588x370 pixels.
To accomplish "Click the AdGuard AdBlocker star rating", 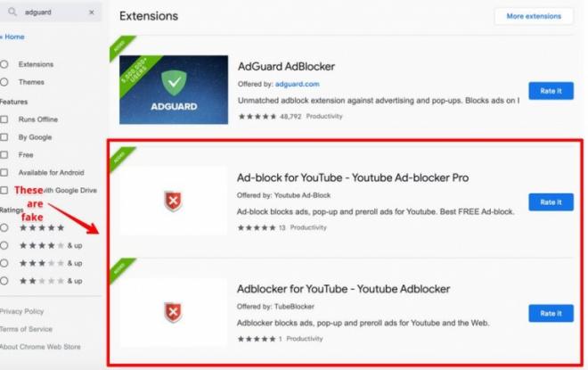I will point(257,116).
